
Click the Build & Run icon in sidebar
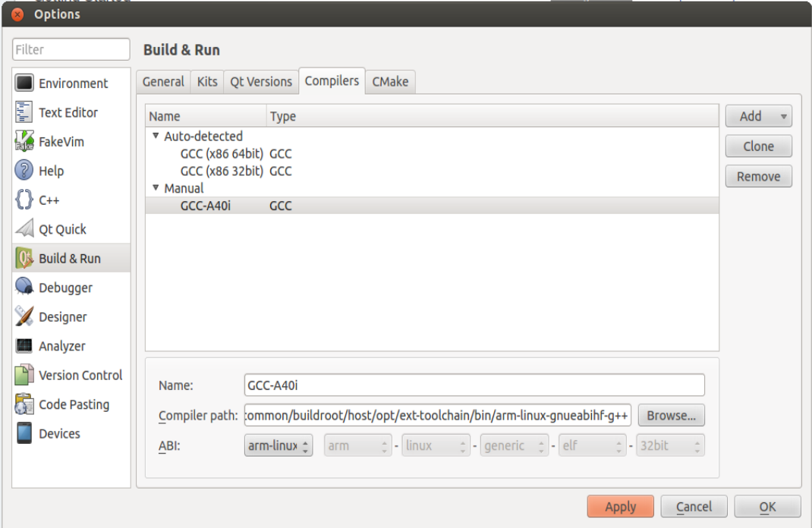pos(24,258)
